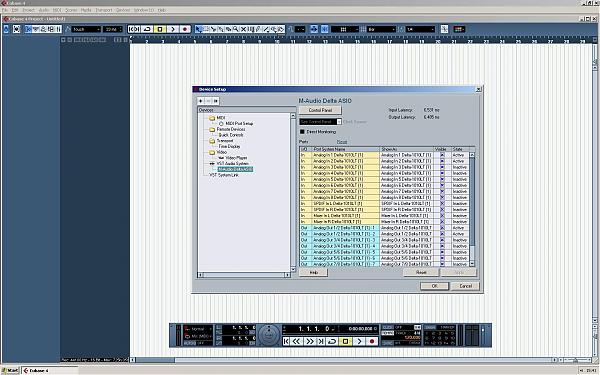
Task: Click OK in Device Setup
Action: pyautogui.click(x=434, y=286)
